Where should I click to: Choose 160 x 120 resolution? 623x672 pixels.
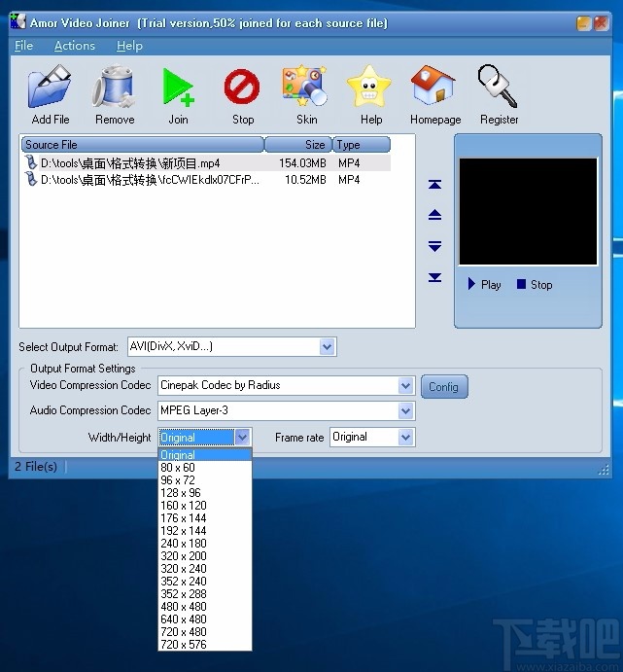205,506
